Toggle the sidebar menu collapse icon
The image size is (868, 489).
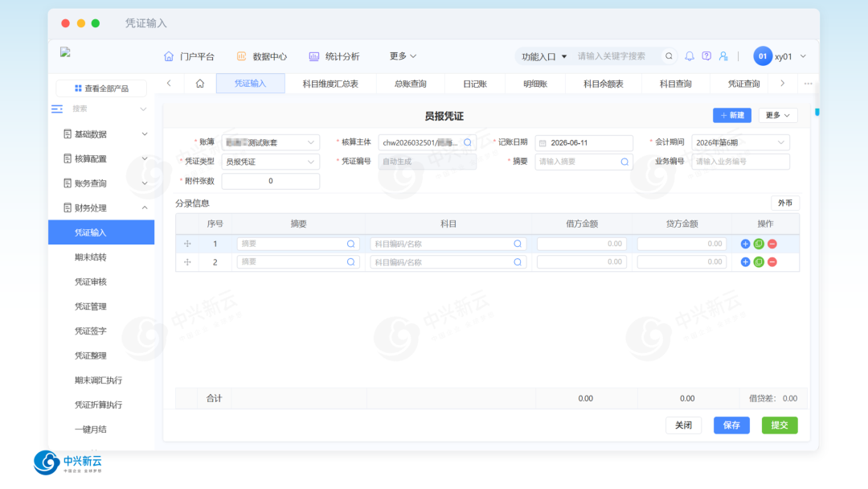coord(57,109)
